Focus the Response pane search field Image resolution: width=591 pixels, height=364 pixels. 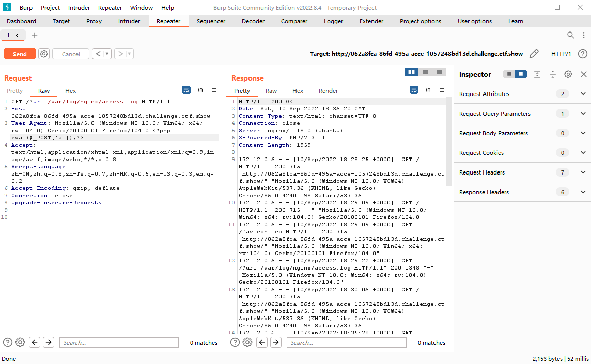[x=346, y=342]
